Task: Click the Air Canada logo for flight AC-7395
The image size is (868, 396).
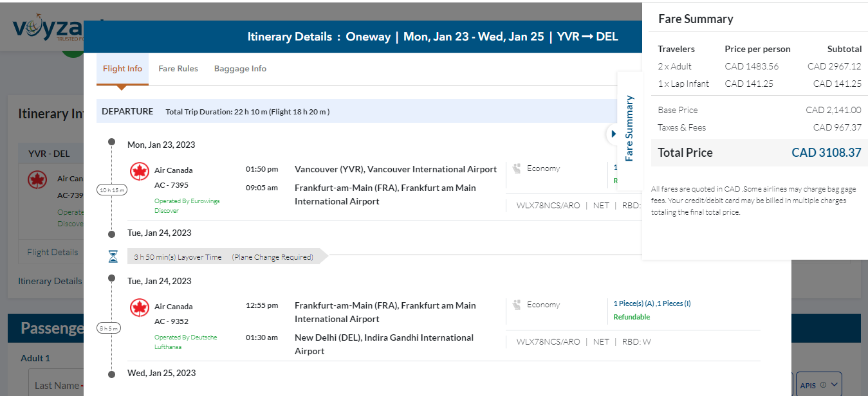Action: 140,171
